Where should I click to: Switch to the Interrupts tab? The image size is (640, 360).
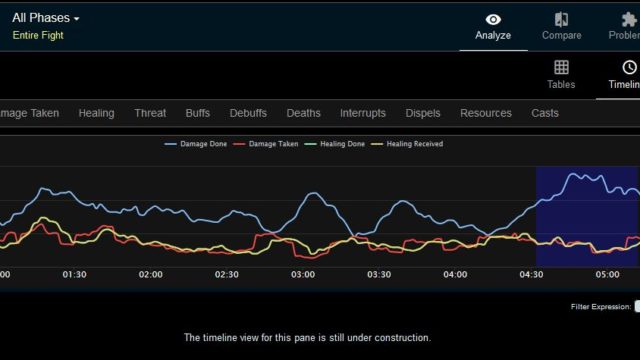363,113
